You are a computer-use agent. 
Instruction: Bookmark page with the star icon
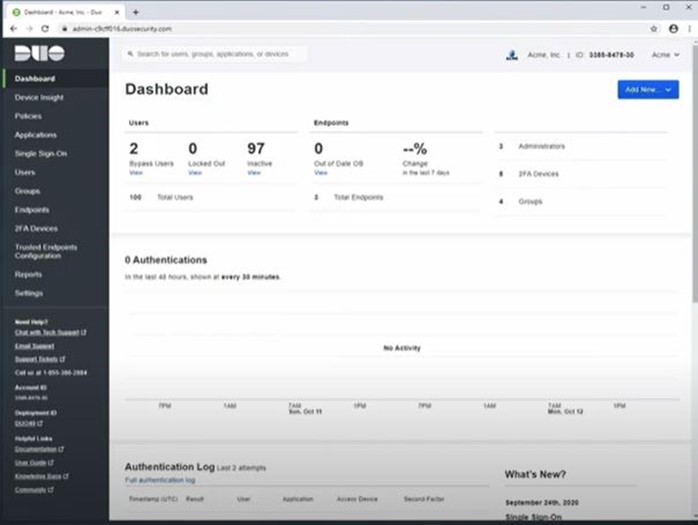[x=653, y=28]
